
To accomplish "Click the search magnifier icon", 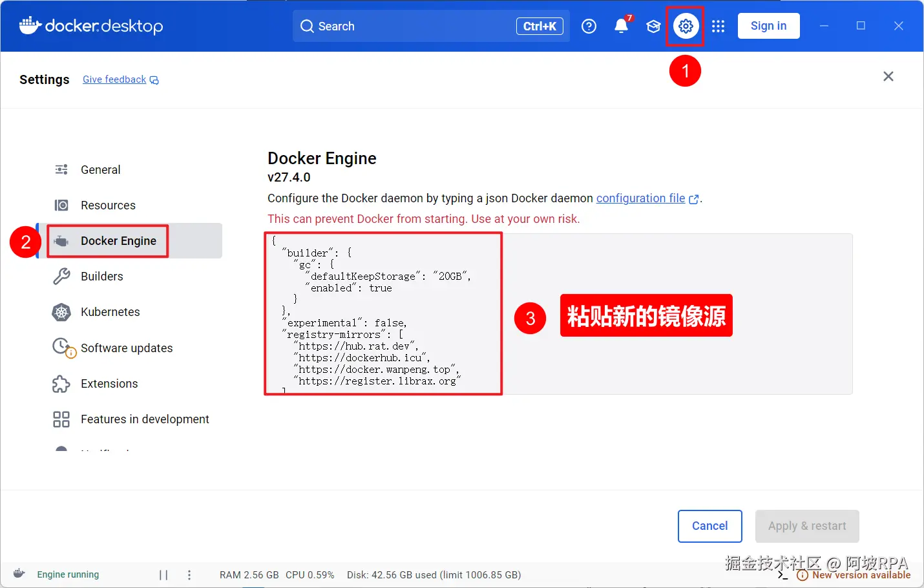I will tap(307, 26).
